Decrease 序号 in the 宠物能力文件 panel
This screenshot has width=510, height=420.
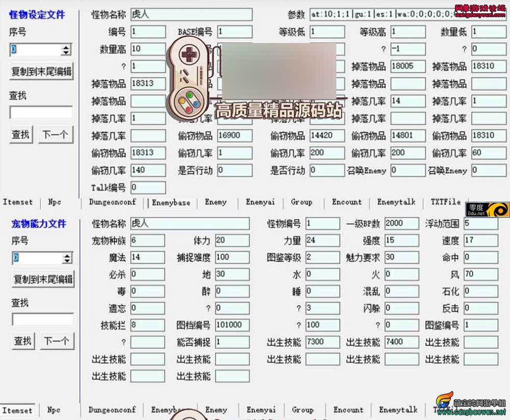coord(67,261)
